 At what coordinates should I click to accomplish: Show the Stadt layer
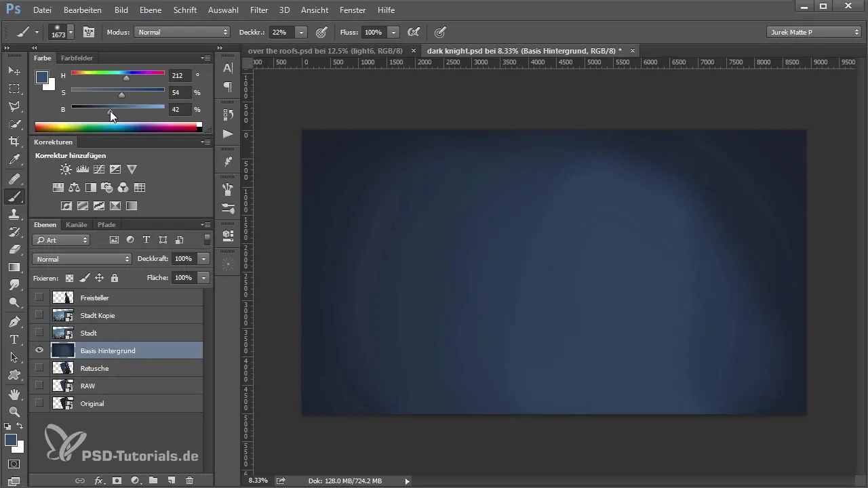coord(39,333)
